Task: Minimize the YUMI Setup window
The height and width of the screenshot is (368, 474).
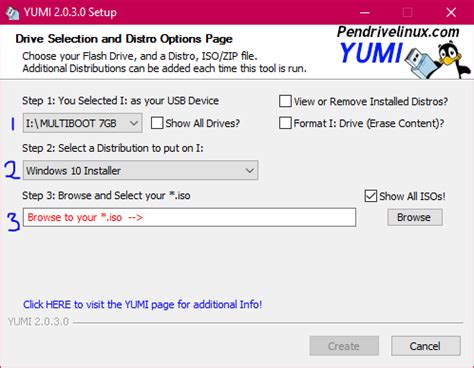Action: (365, 13)
